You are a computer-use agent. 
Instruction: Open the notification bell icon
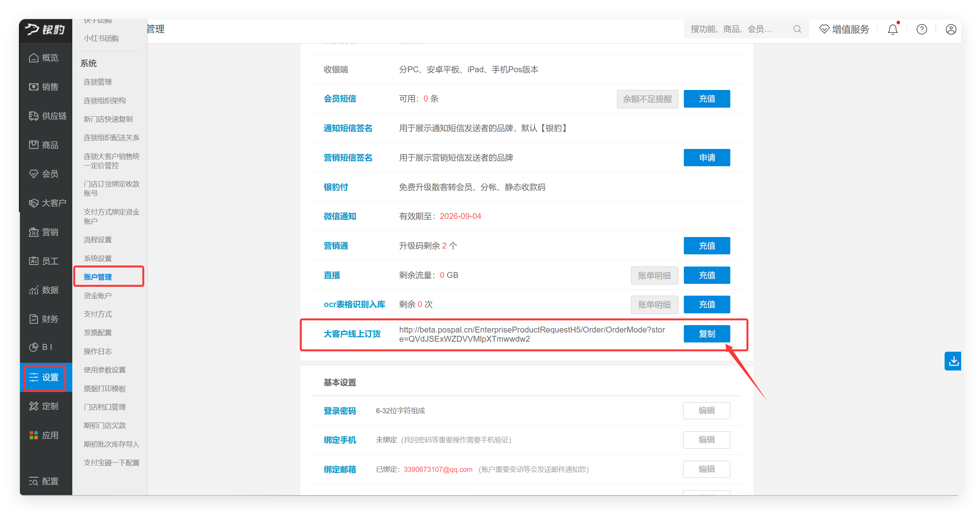(x=893, y=29)
